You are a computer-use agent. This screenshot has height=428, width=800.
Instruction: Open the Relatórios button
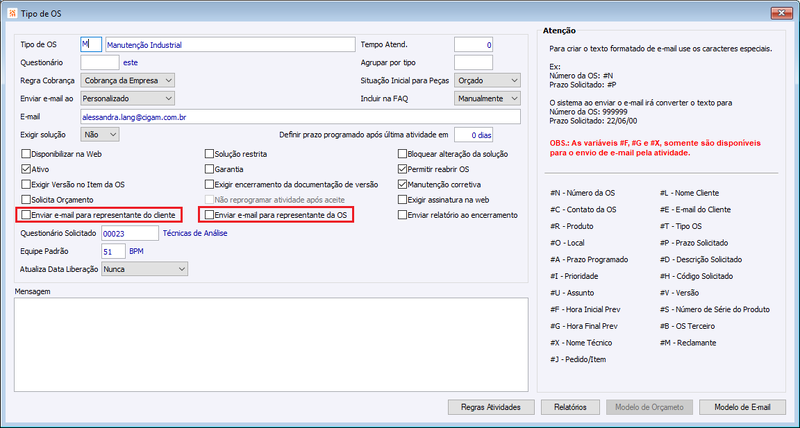tap(570, 407)
